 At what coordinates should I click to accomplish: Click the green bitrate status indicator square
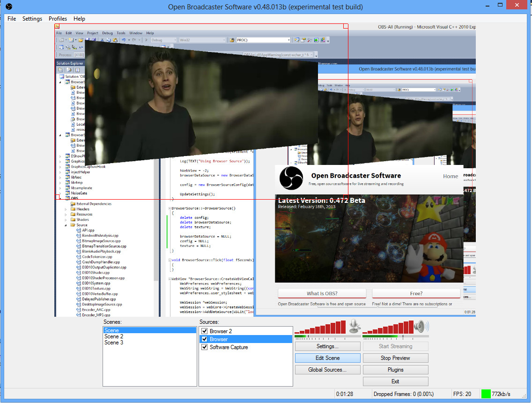[486, 394]
